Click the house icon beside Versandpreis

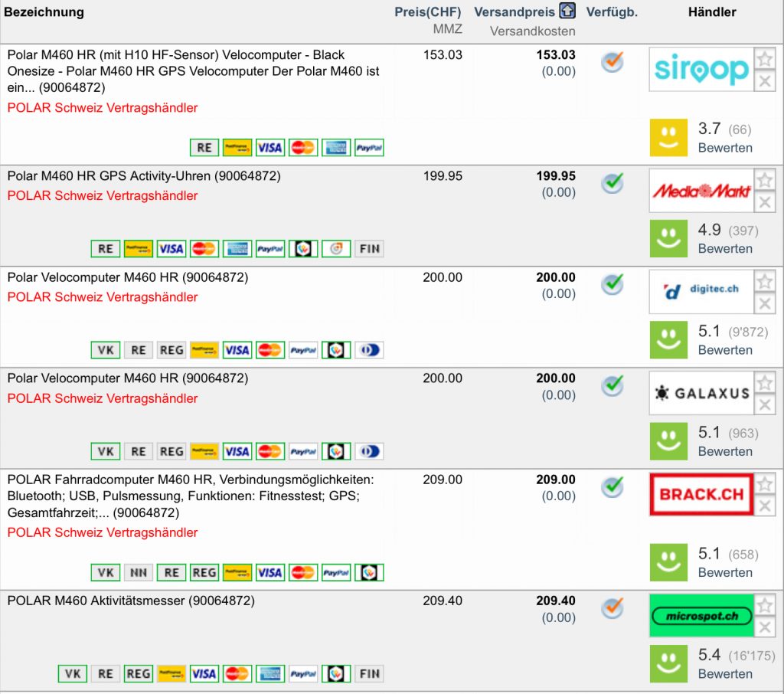567,11
